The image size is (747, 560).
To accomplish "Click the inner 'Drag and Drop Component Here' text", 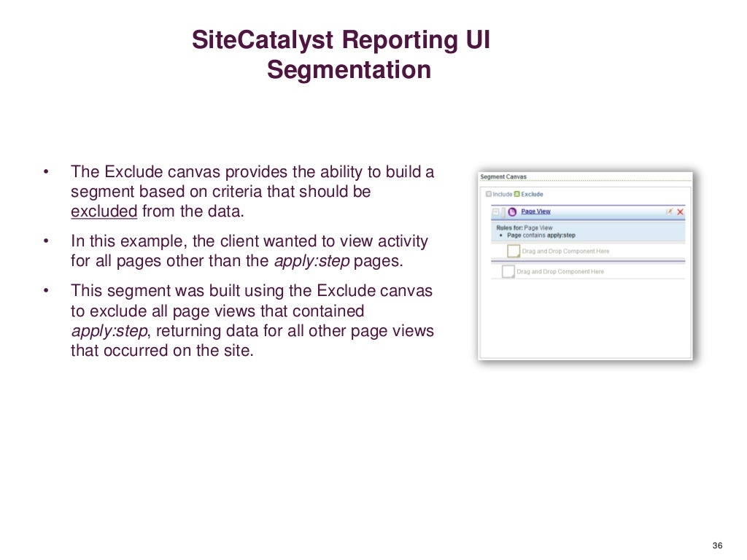I will coord(565,251).
